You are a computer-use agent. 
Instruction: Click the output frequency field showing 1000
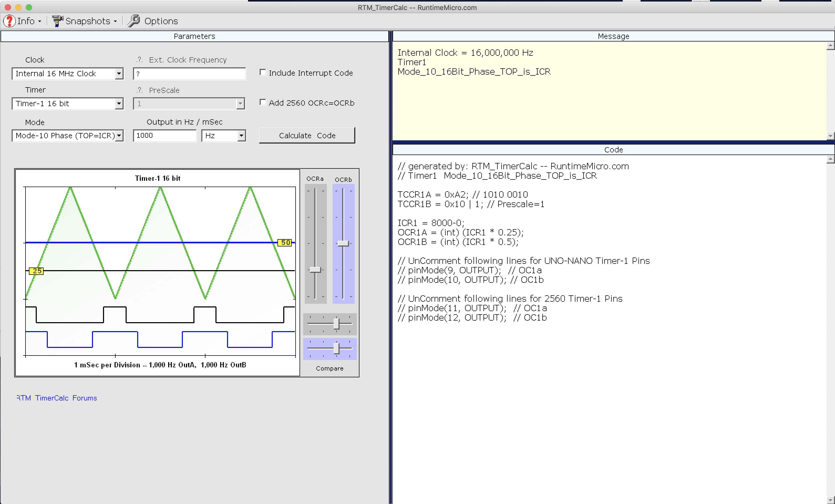click(164, 135)
